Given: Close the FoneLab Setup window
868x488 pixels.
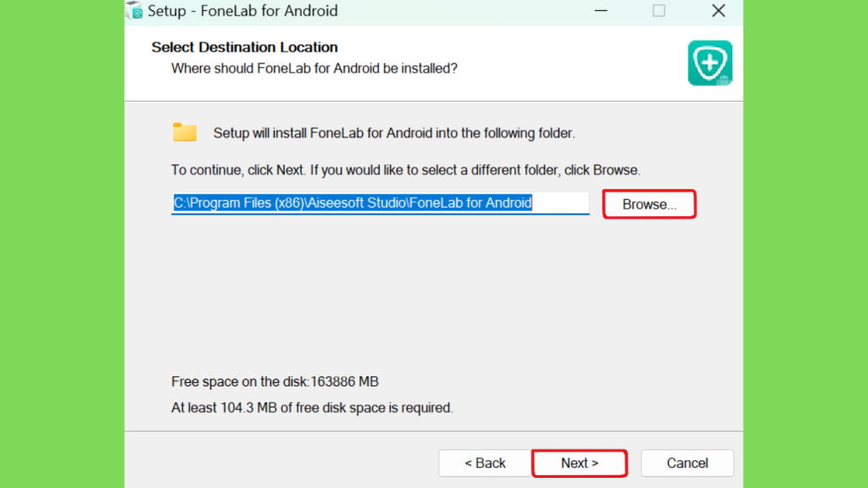Looking at the screenshot, I should click(x=718, y=10).
